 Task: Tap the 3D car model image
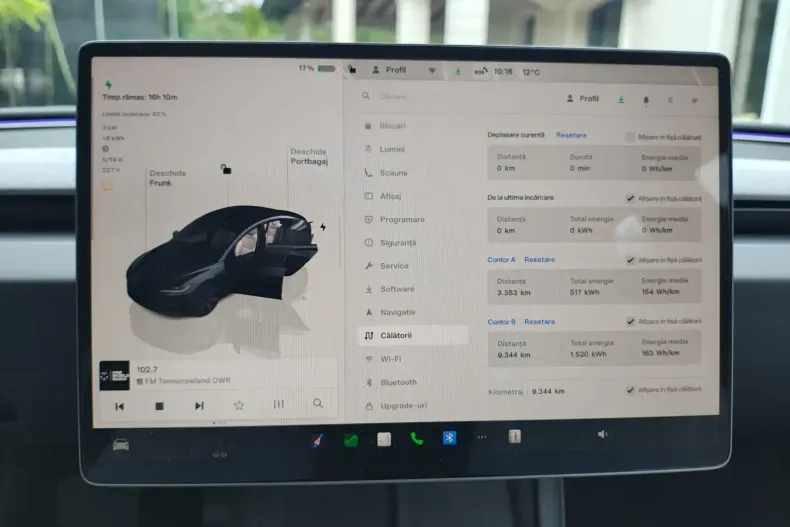coord(222,262)
